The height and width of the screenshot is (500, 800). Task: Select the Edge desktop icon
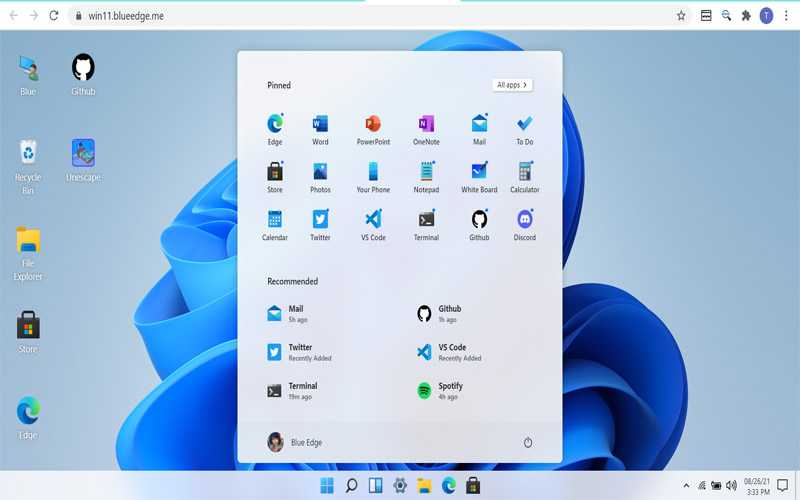tap(28, 418)
